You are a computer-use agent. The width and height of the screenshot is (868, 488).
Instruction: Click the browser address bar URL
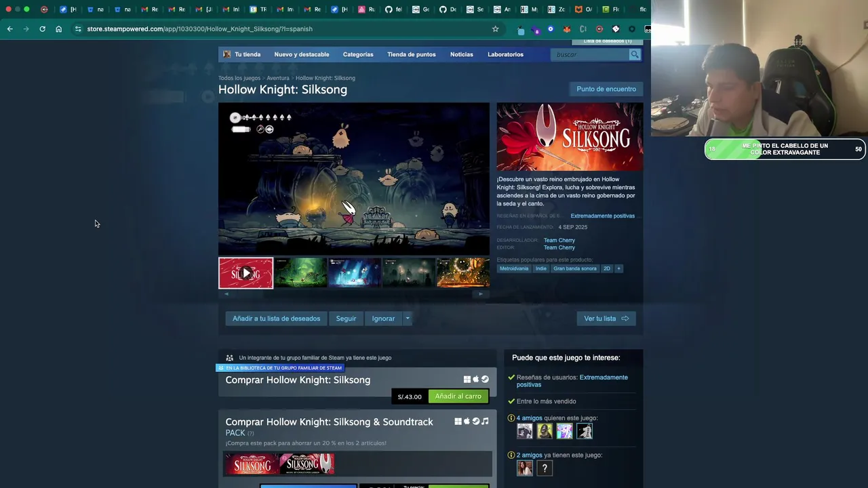pos(199,29)
